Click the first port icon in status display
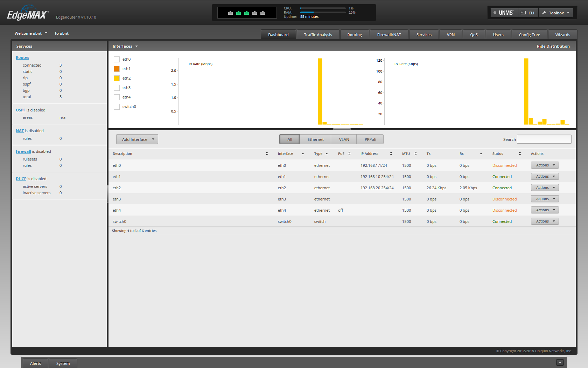588x368 pixels. tap(230, 13)
